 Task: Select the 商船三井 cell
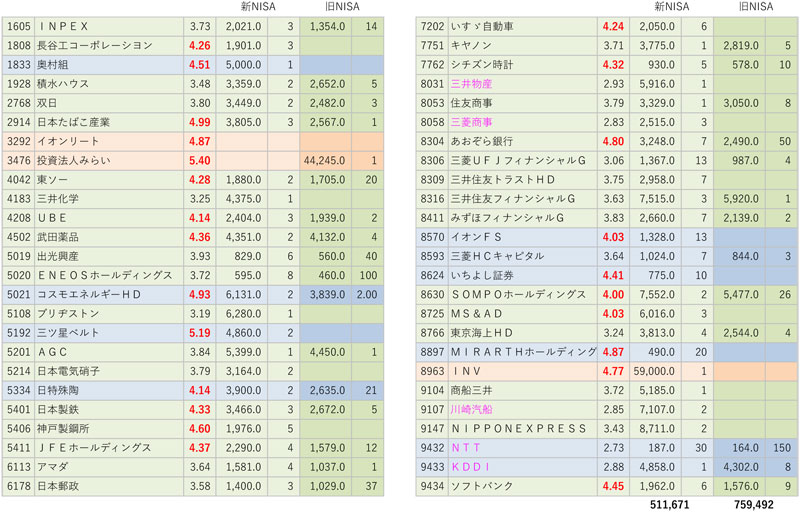click(x=522, y=390)
